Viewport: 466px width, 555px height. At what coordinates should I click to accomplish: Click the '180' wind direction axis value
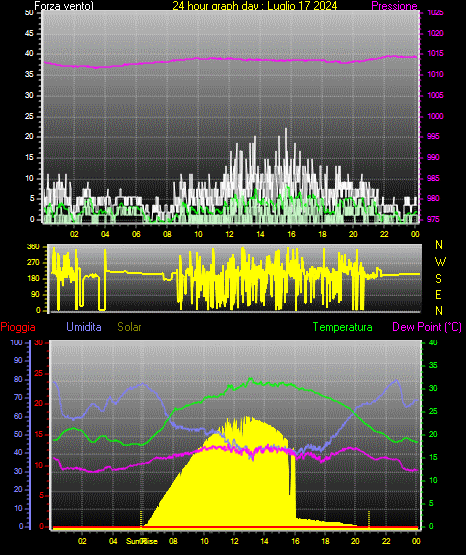pyautogui.click(x=33, y=279)
